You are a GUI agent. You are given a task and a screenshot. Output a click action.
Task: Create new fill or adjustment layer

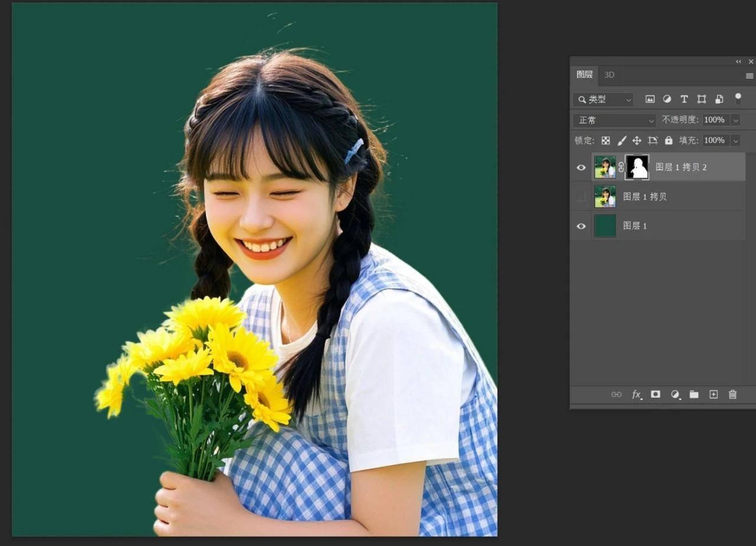(675, 394)
